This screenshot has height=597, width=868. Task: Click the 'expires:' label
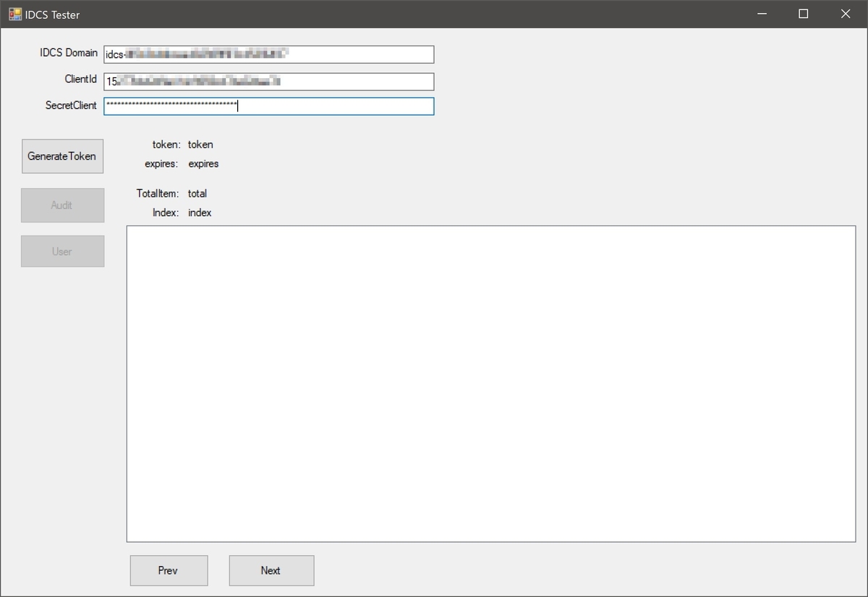[x=161, y=164]
